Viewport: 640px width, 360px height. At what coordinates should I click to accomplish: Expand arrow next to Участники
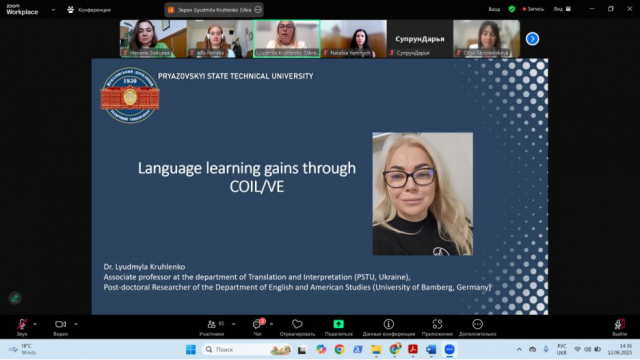[x=233, y=324]
